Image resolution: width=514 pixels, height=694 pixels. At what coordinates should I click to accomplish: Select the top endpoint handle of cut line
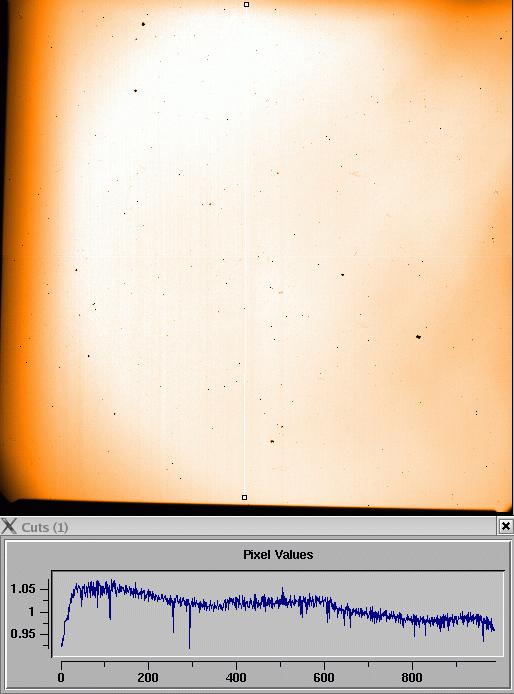point(247,4)
